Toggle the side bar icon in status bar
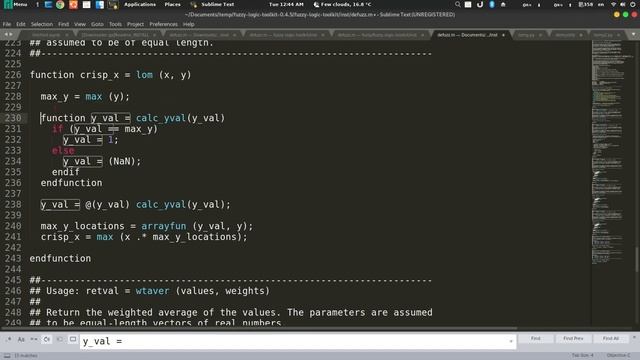The width and height of the screenshot is (640, 360). [x=7, y=356]
